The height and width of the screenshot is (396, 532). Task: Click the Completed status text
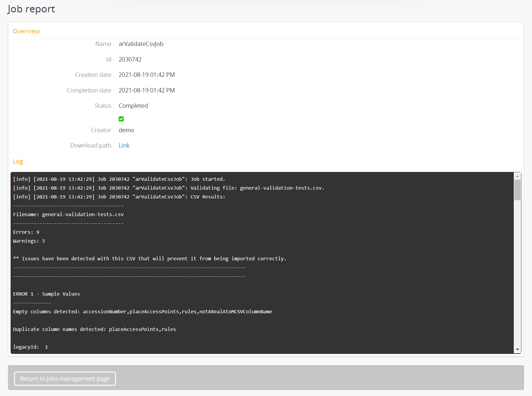pos(133,106)
